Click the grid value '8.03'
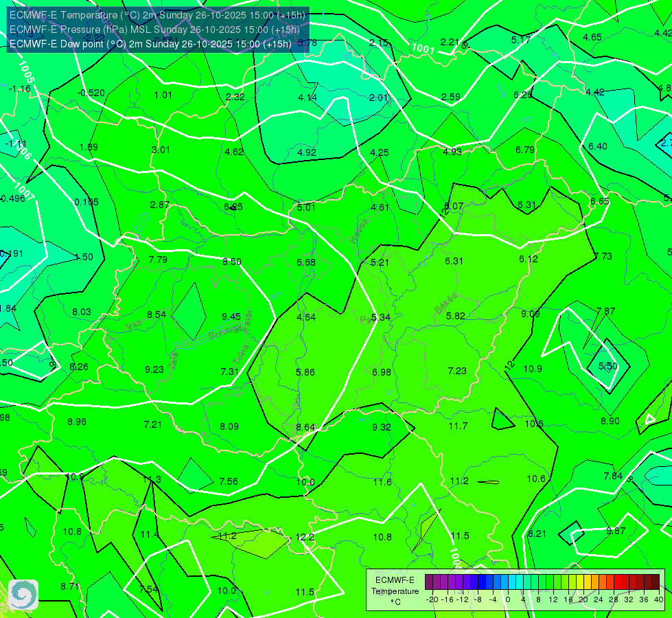672x618 pixels. coord(82,312)
